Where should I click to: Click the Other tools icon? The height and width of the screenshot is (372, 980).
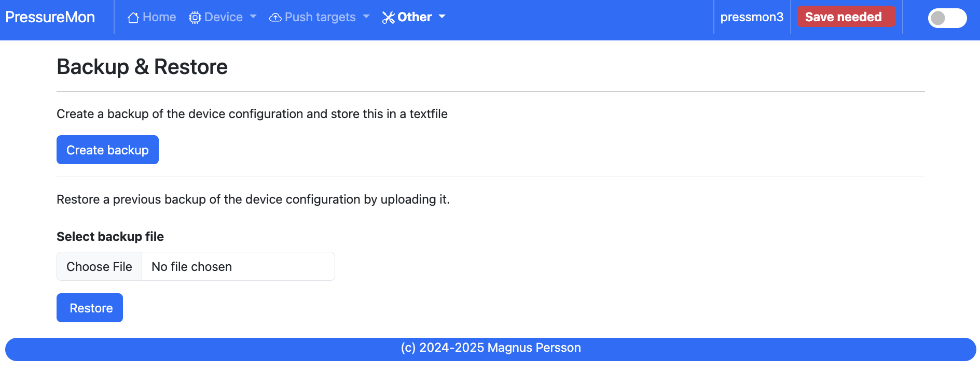pos(388,18)
